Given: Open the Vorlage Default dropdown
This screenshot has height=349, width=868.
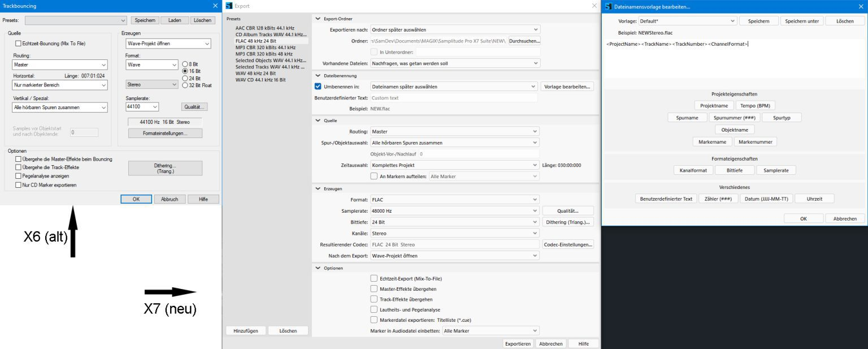Looking at the screenshot, I should tap(687, 21).
